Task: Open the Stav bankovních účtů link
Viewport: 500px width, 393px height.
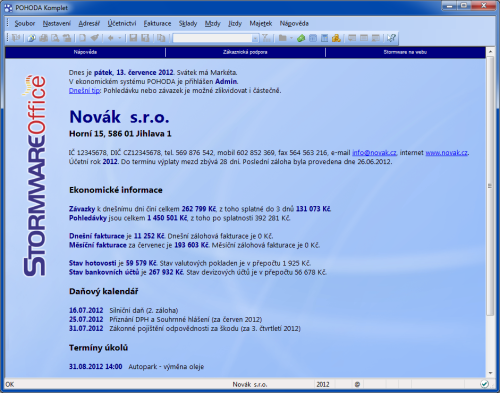Action: (104, 272)
